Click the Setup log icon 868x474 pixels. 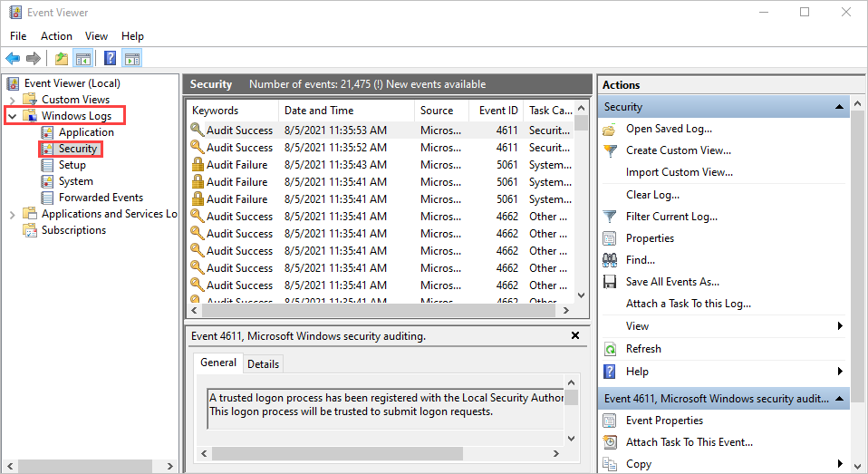(x=48, y=165)
